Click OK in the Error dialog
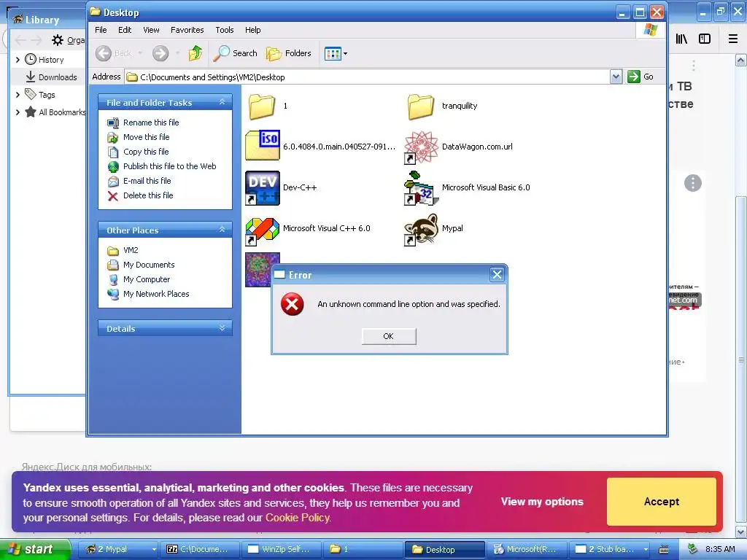The width and height of the screenshot is (747, 560). (x=389, y=336)
